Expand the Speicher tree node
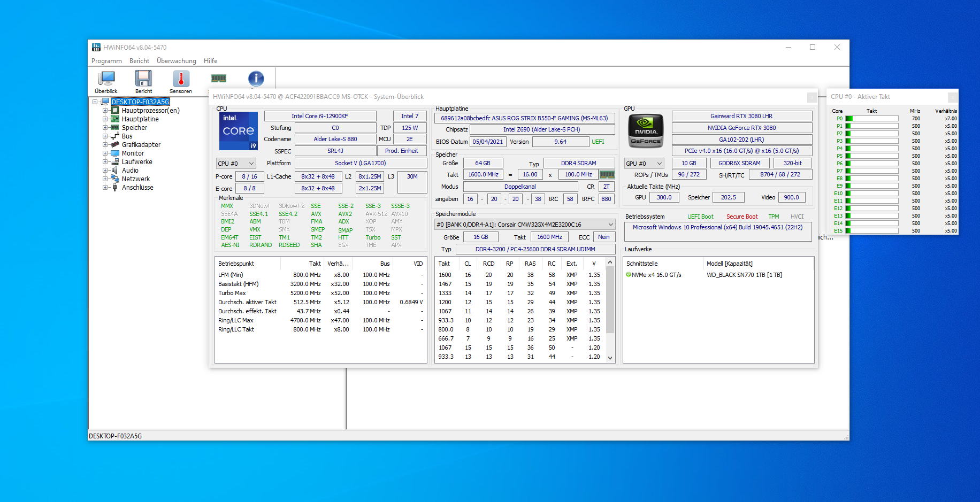 tap(105, 128)
